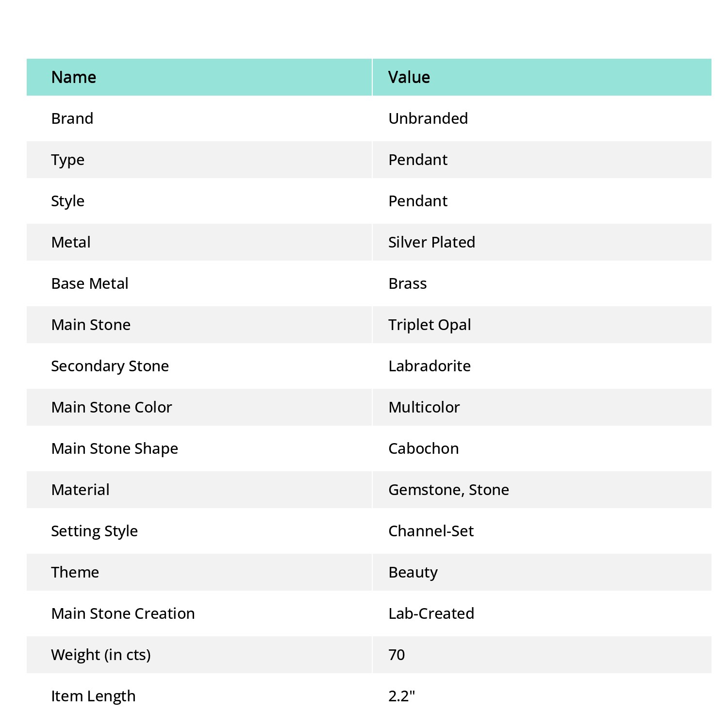The height and width of the screenshot is (728, 728).
Task: Select the Labradorite value
Action: pos(430,366)
